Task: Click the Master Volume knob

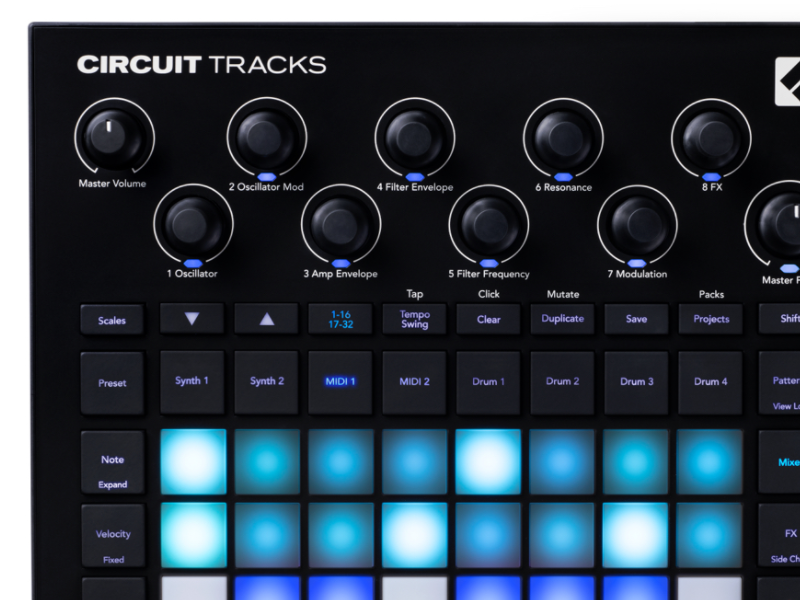Action: tap(112, 138)
